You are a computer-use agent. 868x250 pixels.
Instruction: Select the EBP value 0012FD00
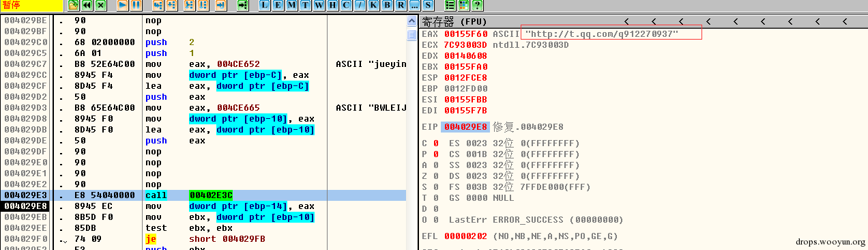(466, 88)
